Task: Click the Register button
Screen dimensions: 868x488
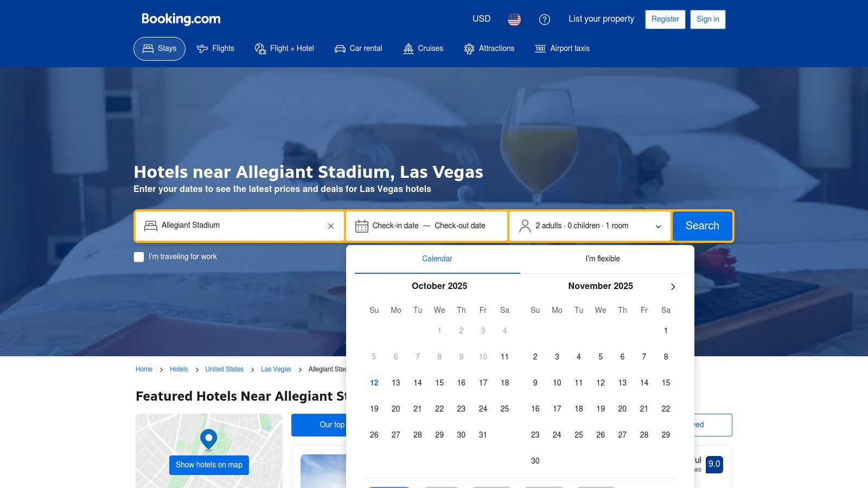Action: click(665, 20)
